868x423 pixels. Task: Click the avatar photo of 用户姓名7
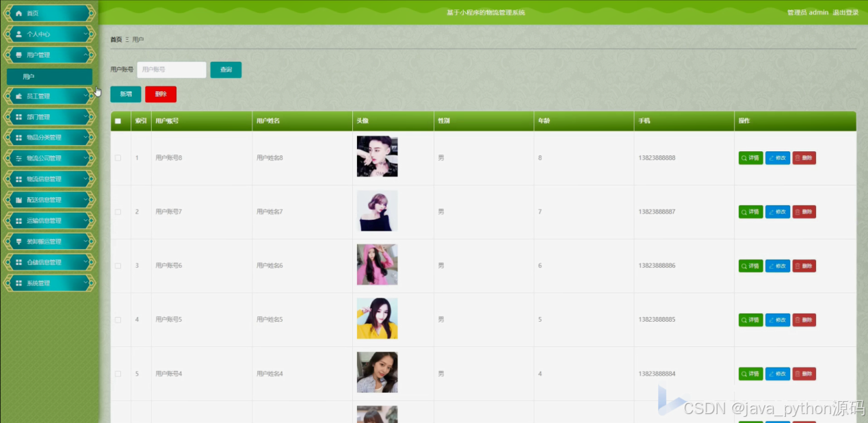click(377, 211)
